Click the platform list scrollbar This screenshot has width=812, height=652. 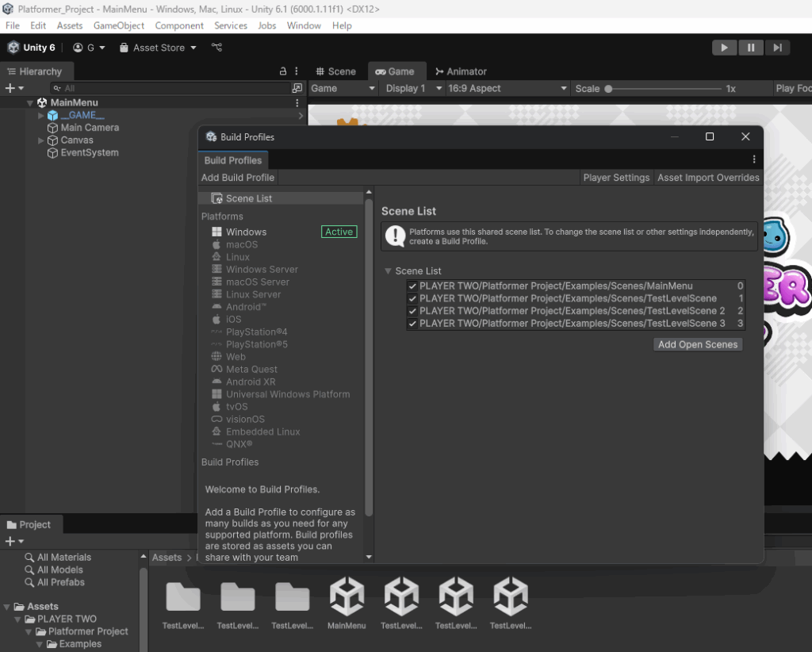pyautogui.click(x=369, y=358)
